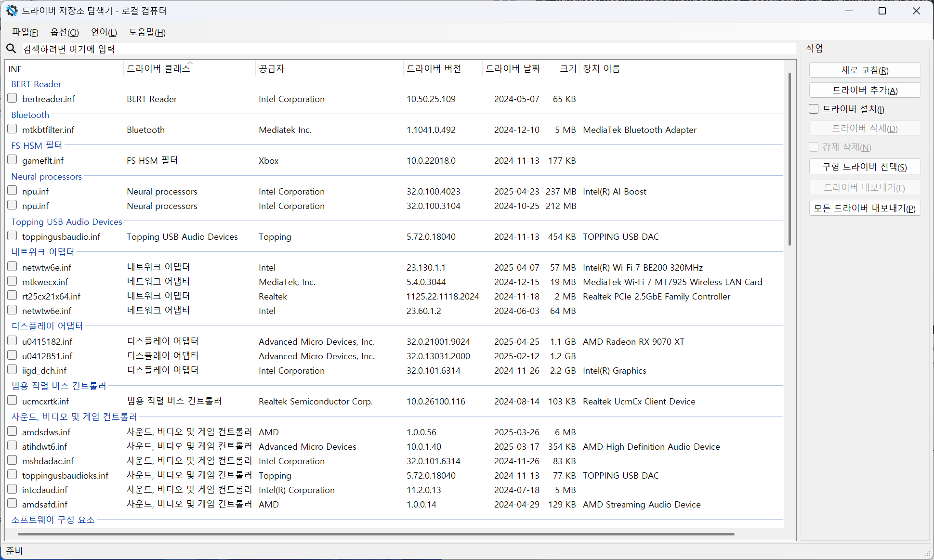Image resolution: width=934 pixels, height=560 pixels.
Task: Check the toppingusbaudio.inf checkbox
Action: [13, 236]
